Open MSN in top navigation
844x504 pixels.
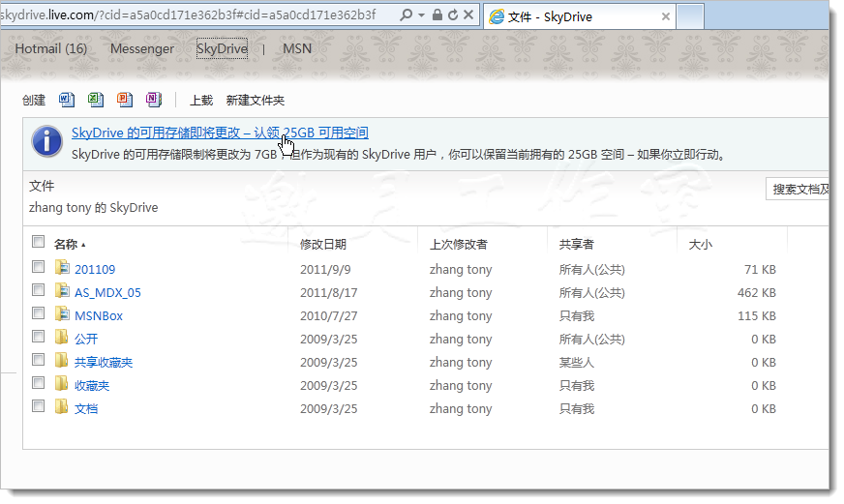297,48
